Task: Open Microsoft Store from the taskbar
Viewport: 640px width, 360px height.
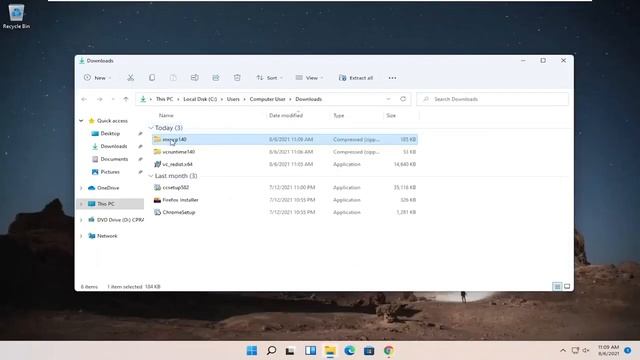Action: pos(369,351)
